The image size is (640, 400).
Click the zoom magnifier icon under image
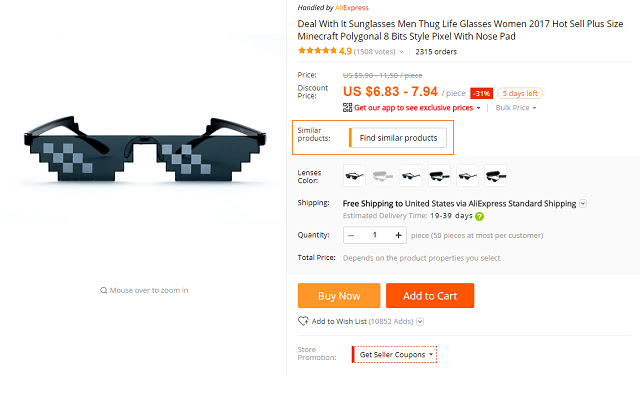[104, 290]
